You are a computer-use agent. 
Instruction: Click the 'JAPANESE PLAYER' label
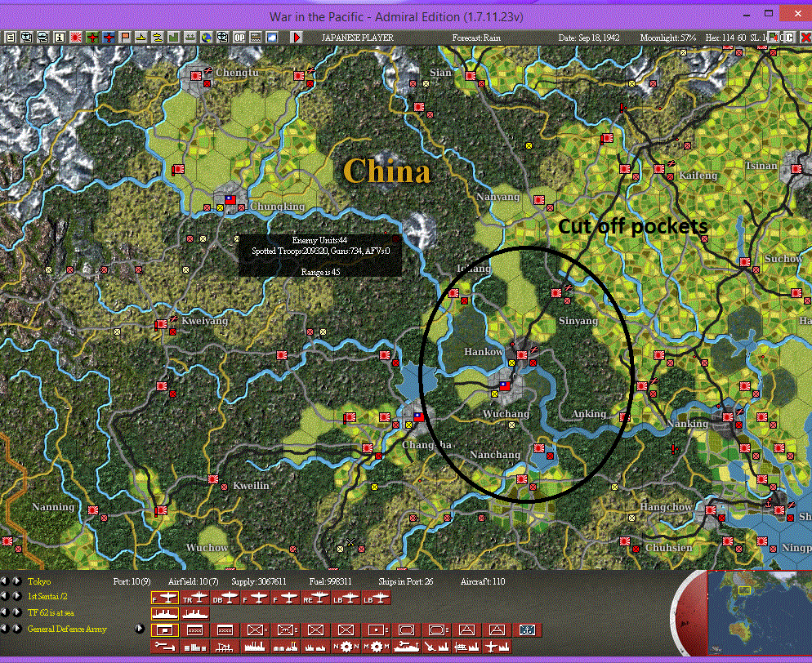357,38
